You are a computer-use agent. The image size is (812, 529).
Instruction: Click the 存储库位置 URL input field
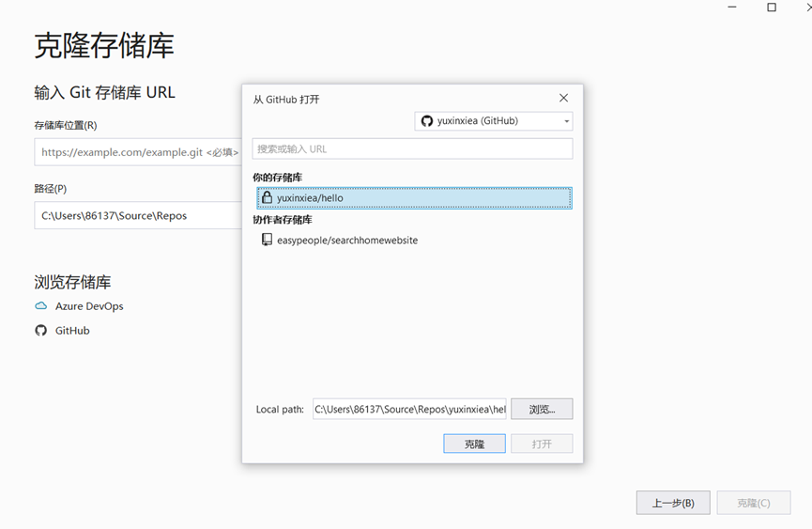(138, 152)
